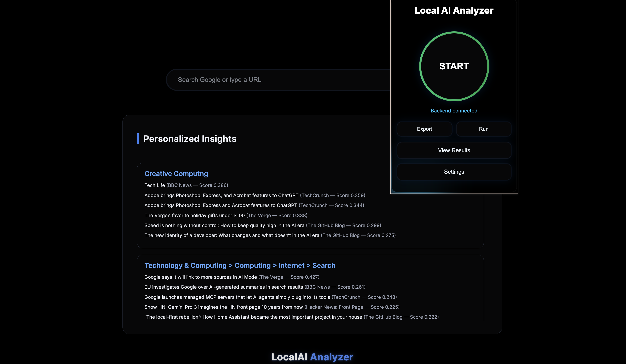The image size is (626, 364).
Task: Open View Results in analyzer panel
Action: pyautogui.click(x=454, y=150)
